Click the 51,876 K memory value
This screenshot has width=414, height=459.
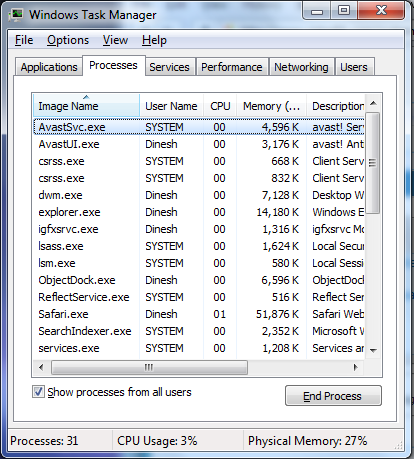(x=277, y=314)
